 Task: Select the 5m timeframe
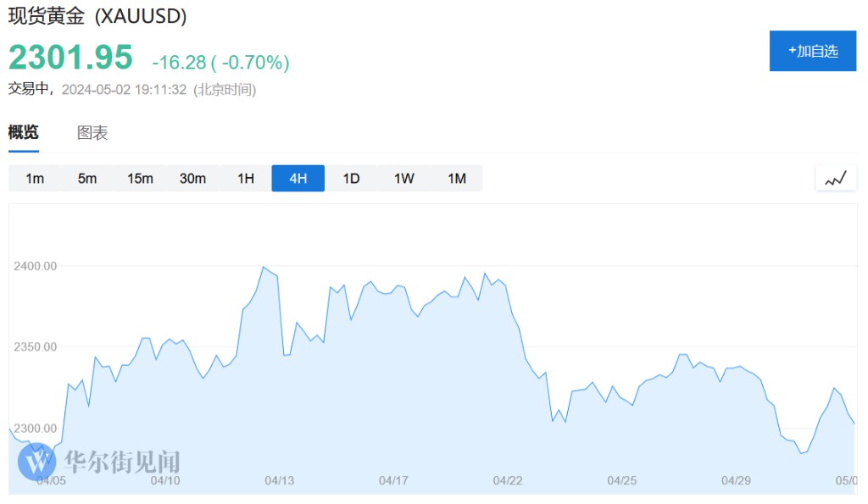click(87, 179)
